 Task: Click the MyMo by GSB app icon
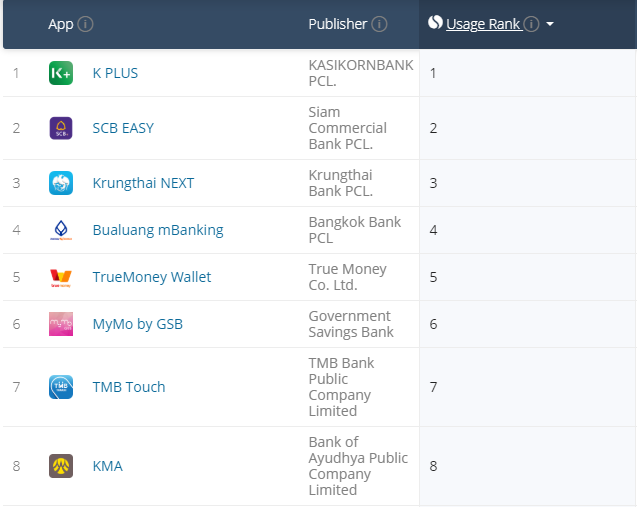(61, 324)
